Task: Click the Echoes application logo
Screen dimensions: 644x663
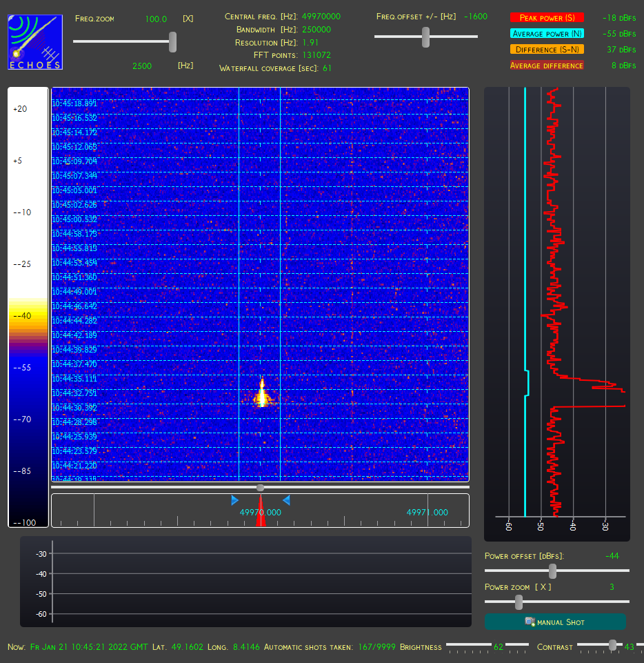Action: coord(35,42)
